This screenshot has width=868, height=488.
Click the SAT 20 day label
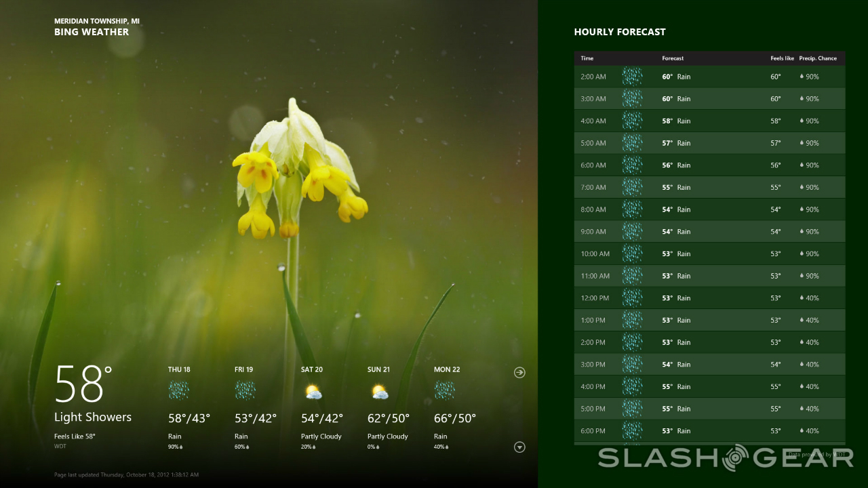312,369
